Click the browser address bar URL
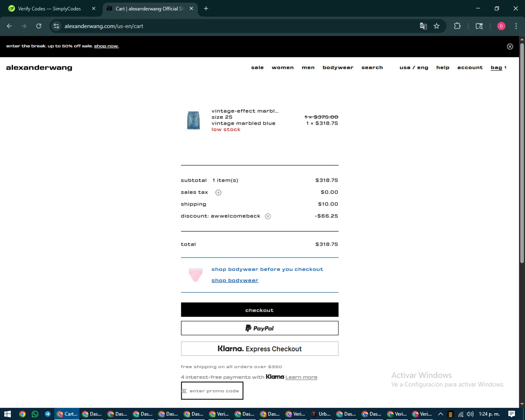Image resolution: width=525 pixels, height=420 pixels. click(x=104, y=26)
